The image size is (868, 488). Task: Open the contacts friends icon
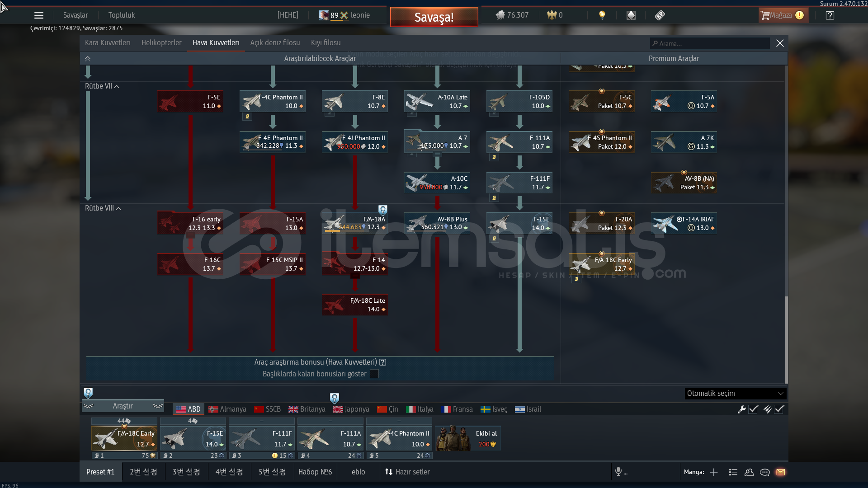pos(749,472)
